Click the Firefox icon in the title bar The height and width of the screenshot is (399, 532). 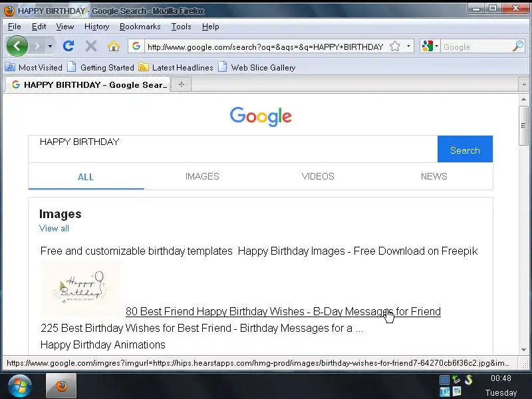click(9, 11)
